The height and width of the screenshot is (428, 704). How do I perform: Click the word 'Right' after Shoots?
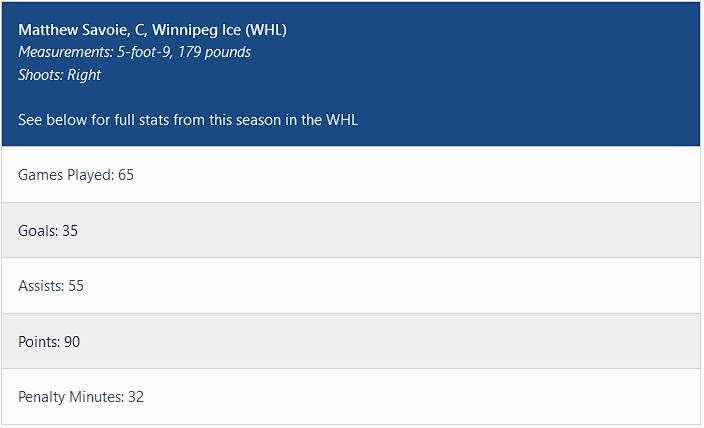[84, 75]
